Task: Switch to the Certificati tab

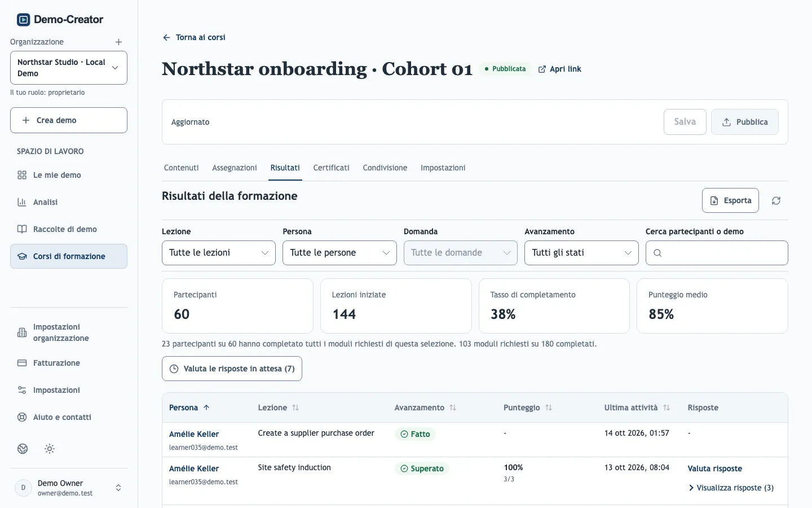Action: [332, 168]
